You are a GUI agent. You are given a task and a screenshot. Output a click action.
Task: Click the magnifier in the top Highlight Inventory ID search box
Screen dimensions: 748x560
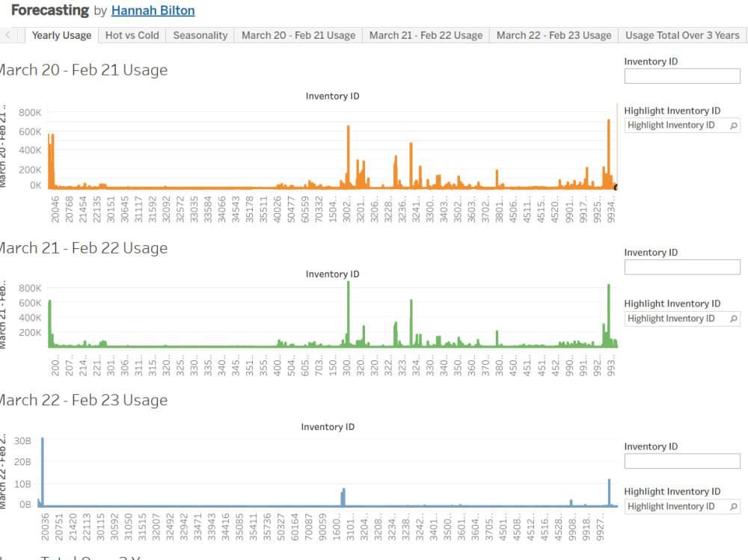[732, 125]
